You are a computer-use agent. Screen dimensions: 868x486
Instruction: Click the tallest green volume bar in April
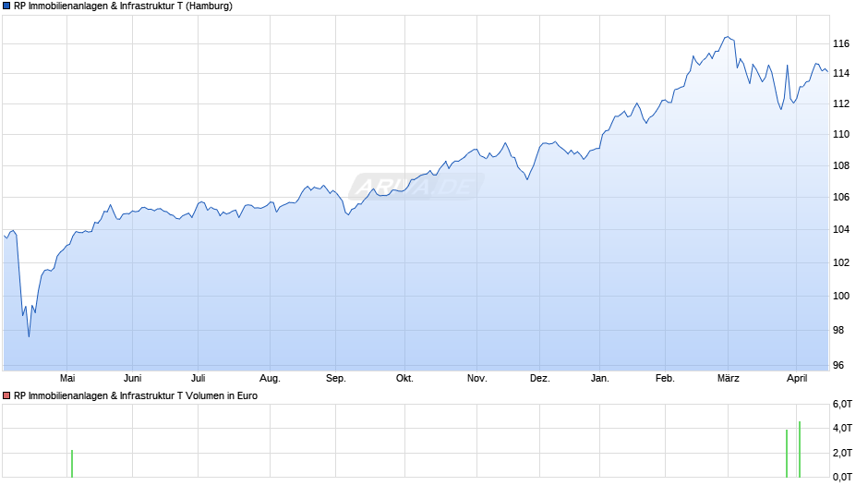click(800, 449)
